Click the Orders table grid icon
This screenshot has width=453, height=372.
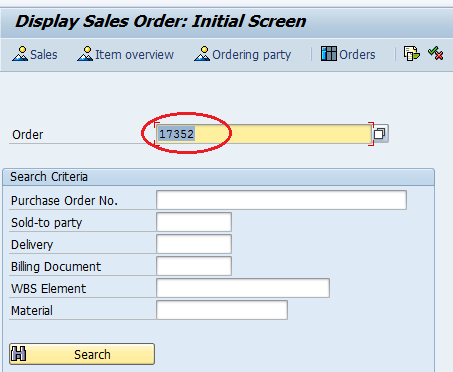pyautogui.click(x=329, y=54)
